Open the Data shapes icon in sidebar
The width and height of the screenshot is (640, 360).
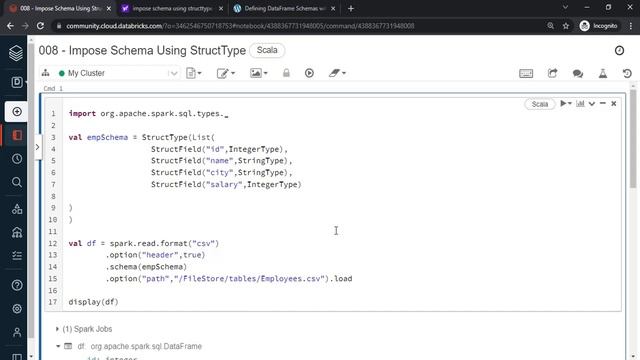pyautogui.click(x=17, y=209)
